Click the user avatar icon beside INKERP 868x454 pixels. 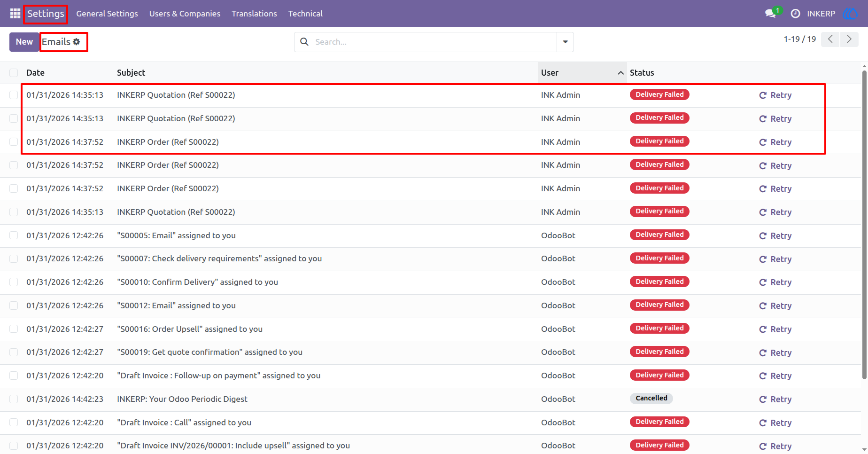(x=851, y=14)
